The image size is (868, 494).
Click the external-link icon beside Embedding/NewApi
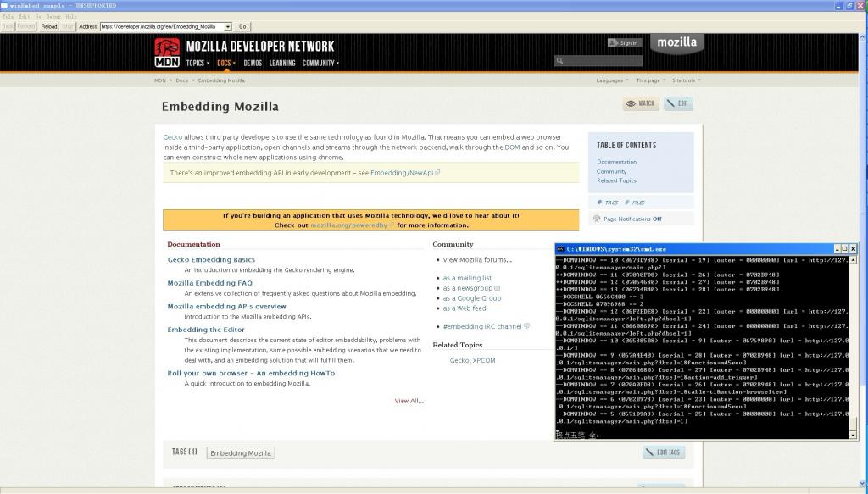click(x=437, y=172)
